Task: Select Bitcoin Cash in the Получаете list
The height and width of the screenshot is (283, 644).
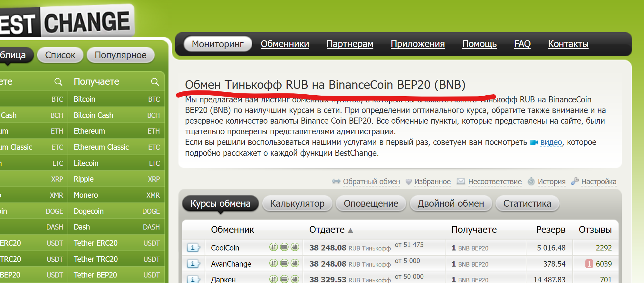Action: tap(116, 115)
